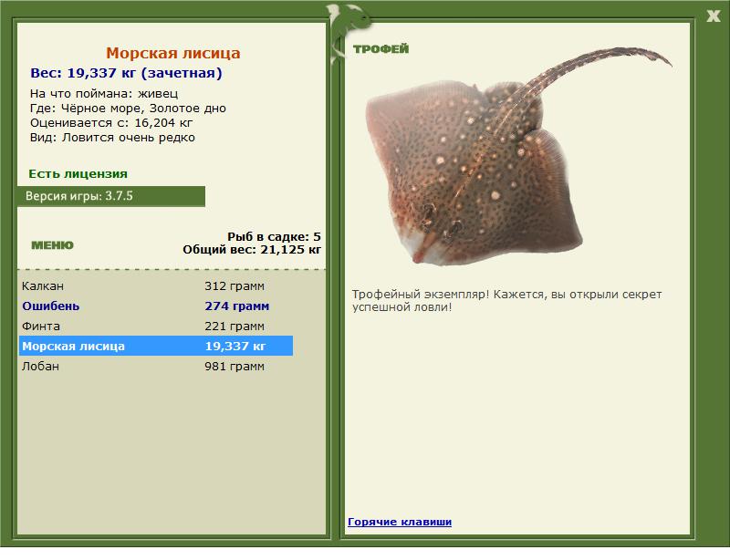Click the 981 грамм weight value

click(235, 366)
